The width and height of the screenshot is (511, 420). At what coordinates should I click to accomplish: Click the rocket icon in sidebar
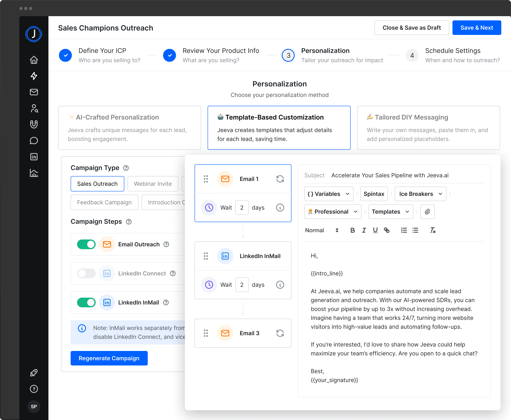[34, 373]
